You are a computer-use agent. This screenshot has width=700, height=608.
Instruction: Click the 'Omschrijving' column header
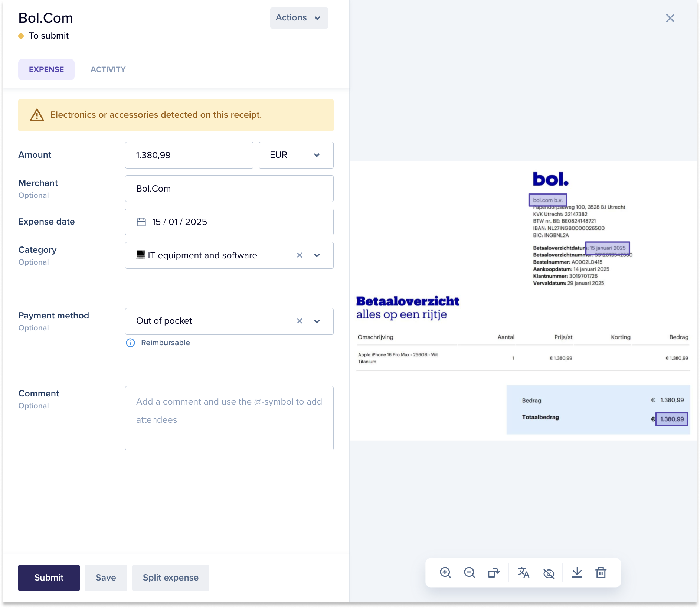pos(376,337)
